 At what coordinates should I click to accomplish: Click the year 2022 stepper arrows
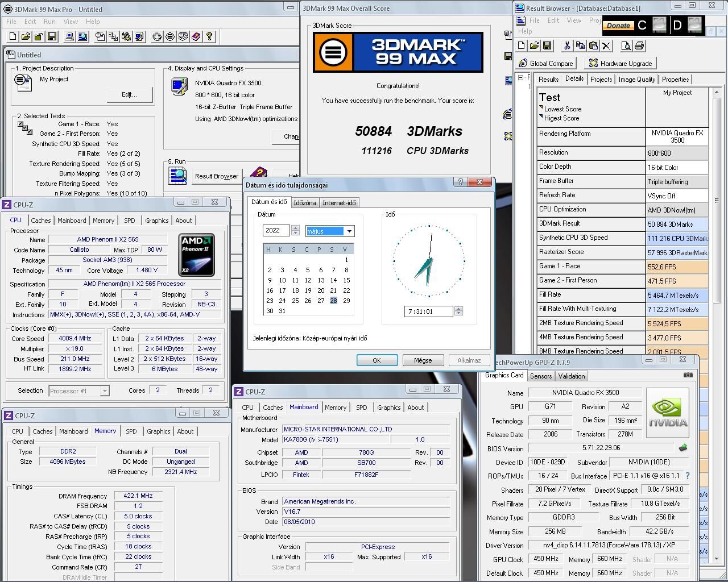[x=295, y=230]
